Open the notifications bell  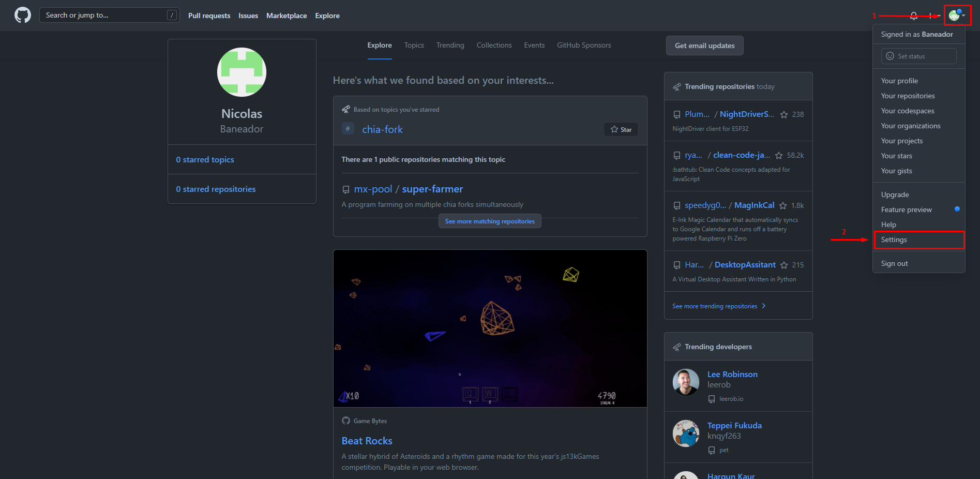[x=913, y=16]
